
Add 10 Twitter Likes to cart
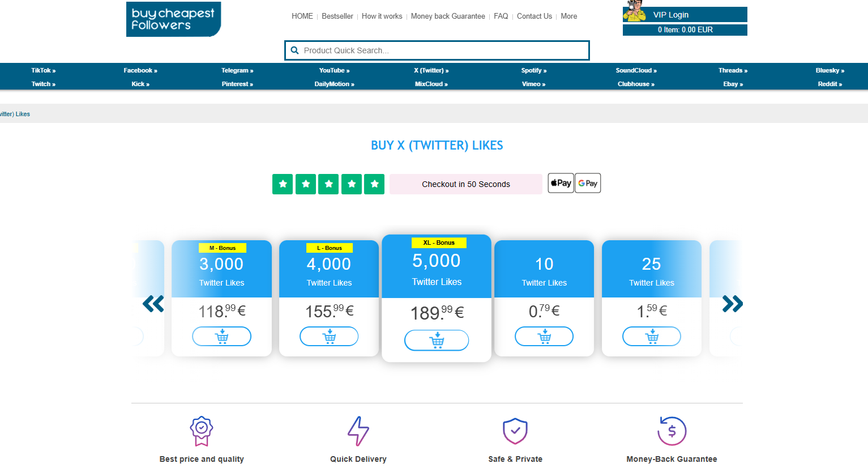pos(544,337)
